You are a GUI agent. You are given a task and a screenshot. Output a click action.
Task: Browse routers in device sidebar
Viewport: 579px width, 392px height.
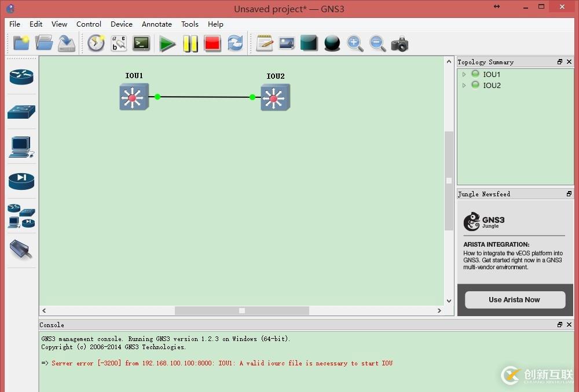tap(21, 77)
